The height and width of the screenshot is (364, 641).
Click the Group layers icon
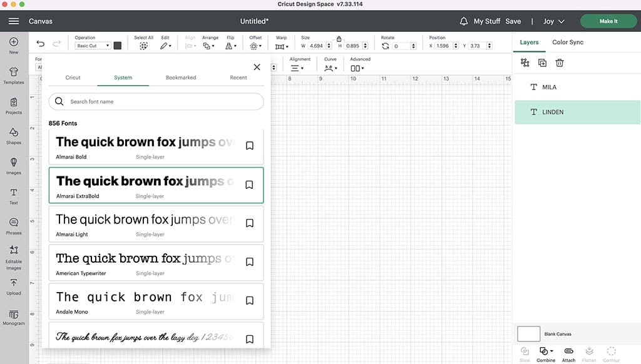[x=525, y=63]
